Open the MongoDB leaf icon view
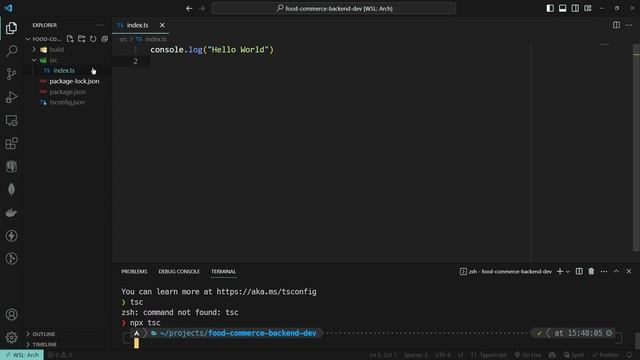This screenshot has height=360, width=640. 11,189
